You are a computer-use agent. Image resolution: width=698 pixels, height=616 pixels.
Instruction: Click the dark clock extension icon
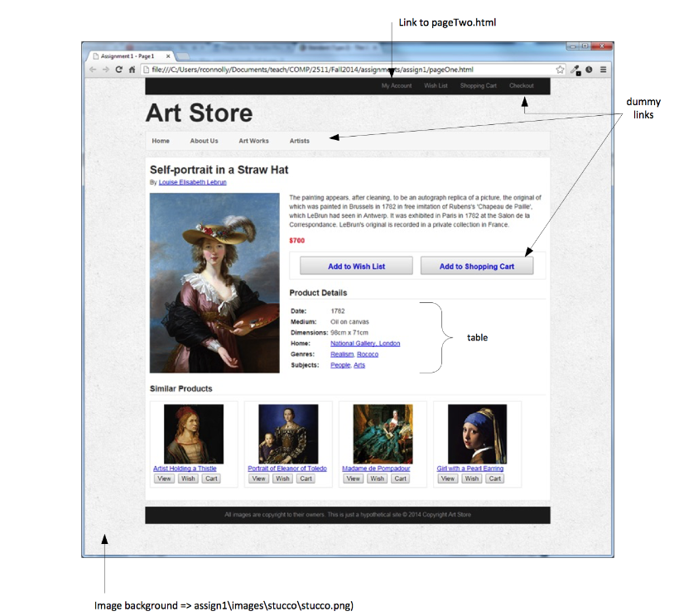tap(589, 70)
